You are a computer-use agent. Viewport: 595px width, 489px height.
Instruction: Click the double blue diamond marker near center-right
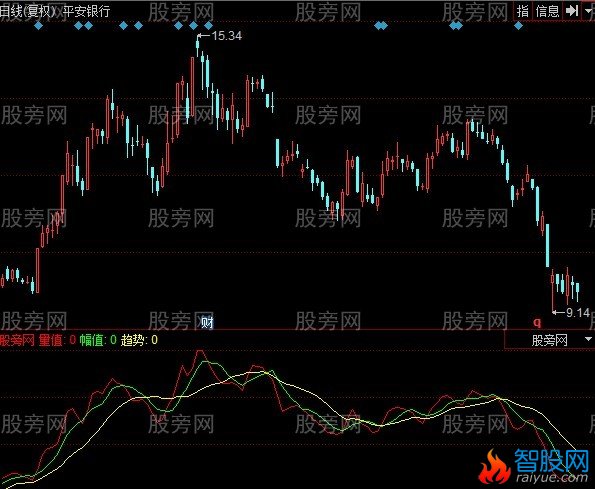click(x=381, y=26)
